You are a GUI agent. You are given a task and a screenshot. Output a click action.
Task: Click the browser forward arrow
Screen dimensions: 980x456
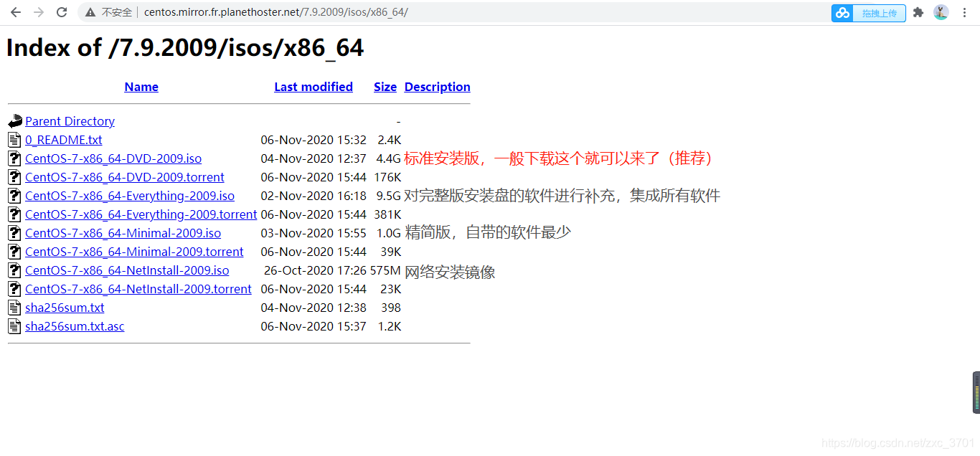coord(39,12)
